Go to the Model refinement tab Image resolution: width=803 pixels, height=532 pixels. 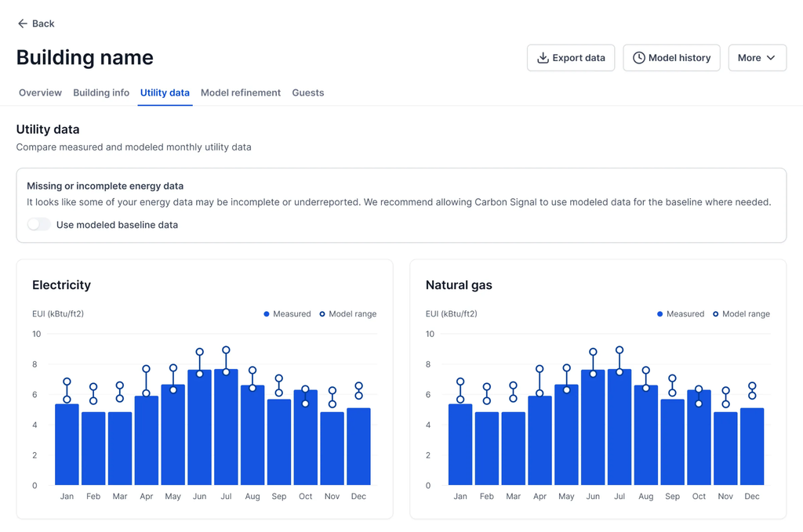[240, 92]
